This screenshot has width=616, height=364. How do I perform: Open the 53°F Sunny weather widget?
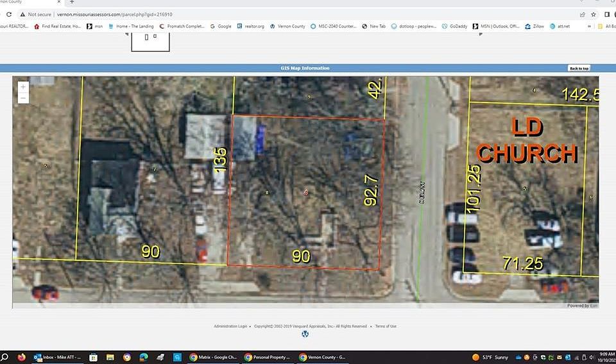[x=490, y=358]
